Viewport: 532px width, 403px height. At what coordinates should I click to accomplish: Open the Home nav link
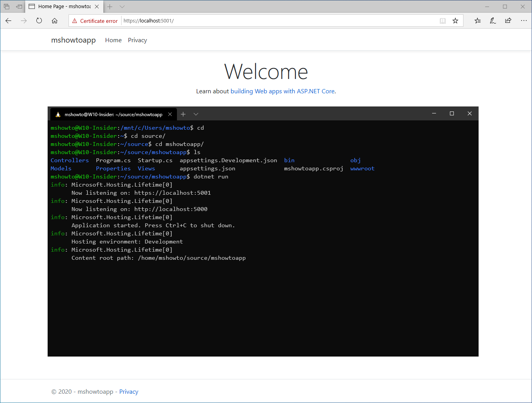coord(113,40)
